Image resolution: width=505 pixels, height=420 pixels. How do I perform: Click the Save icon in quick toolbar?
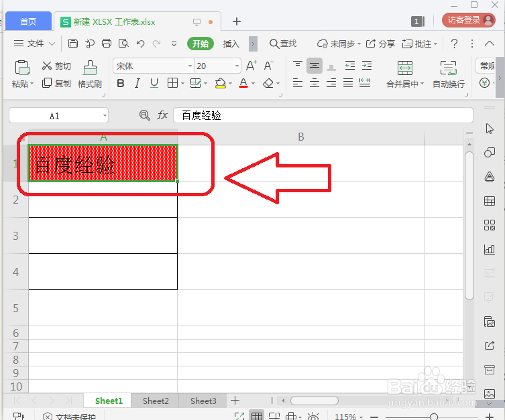point(73,43)
